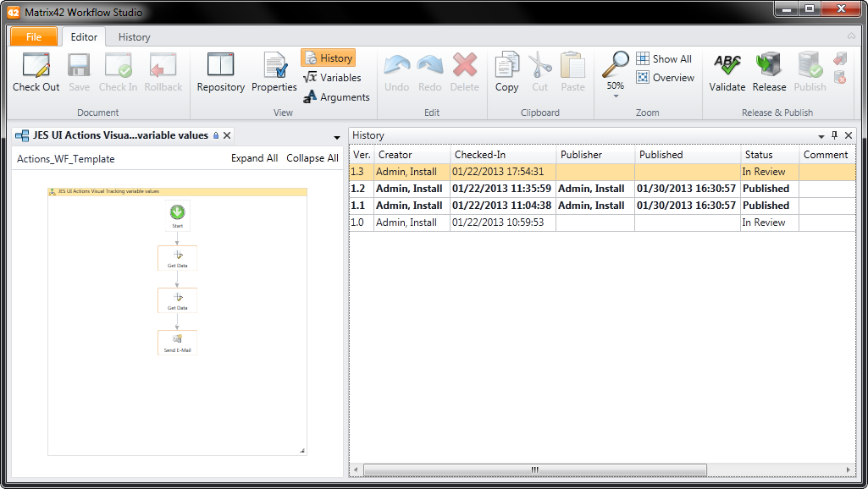Click Show All in Zoom group

[x=664, y=58]
